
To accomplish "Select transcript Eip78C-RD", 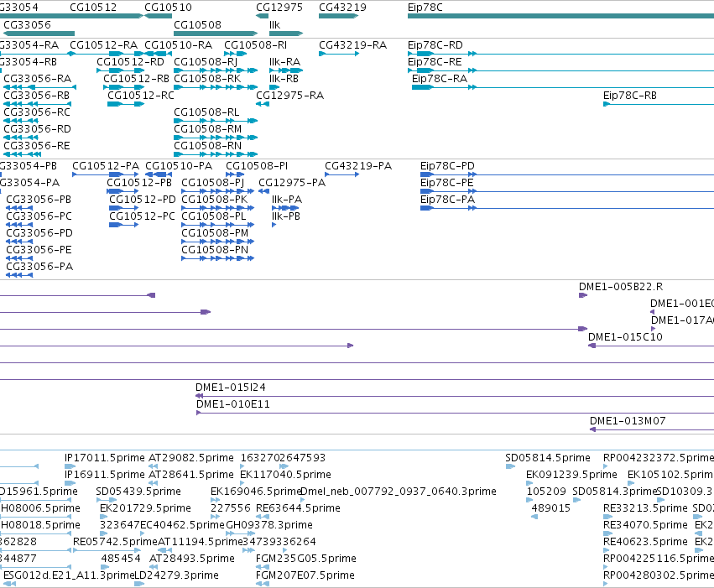I will (x=435, y=45).
